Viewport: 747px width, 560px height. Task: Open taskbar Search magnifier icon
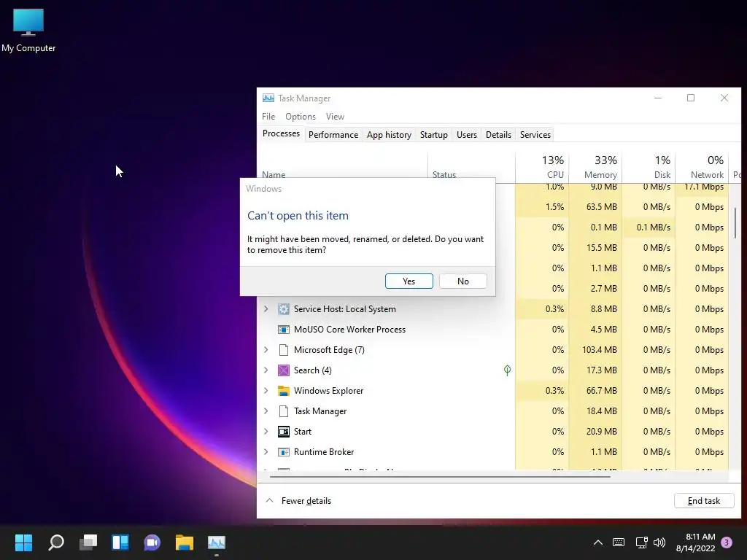[56, 542]
